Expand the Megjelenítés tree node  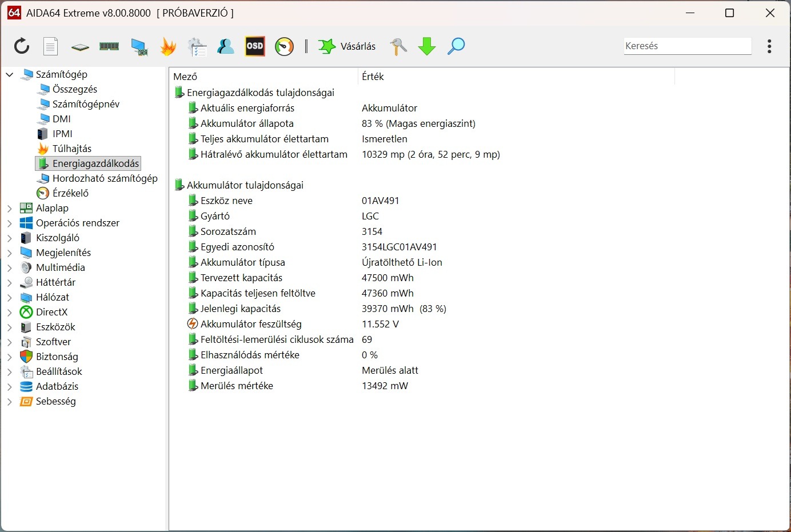click(10, 253)
